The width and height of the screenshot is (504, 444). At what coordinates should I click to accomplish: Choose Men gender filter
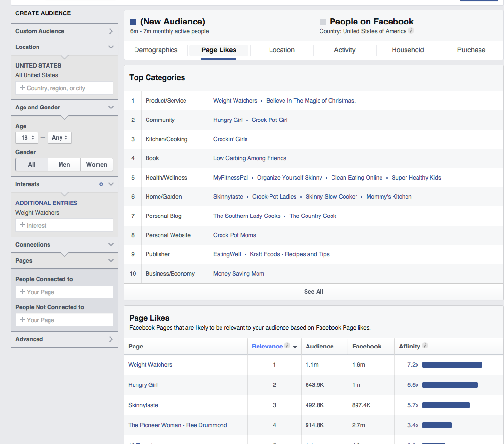click(64, 165)
